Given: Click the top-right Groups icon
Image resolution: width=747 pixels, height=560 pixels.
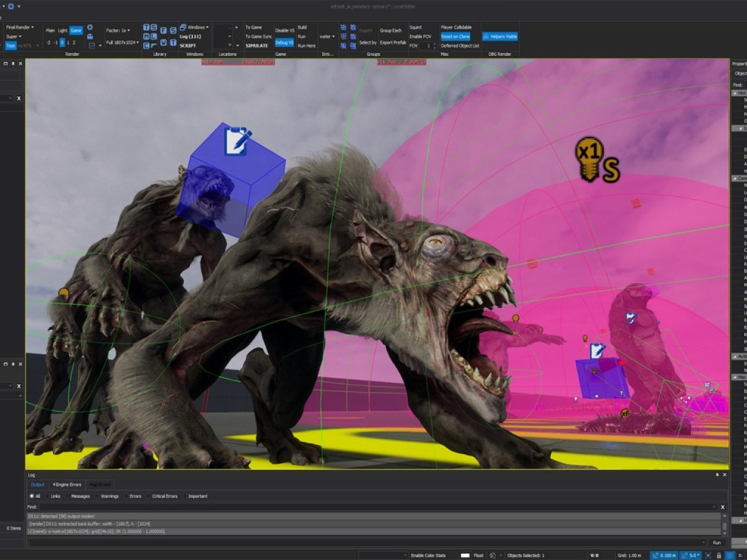Looking at the screenshot, I should point(353,27).
